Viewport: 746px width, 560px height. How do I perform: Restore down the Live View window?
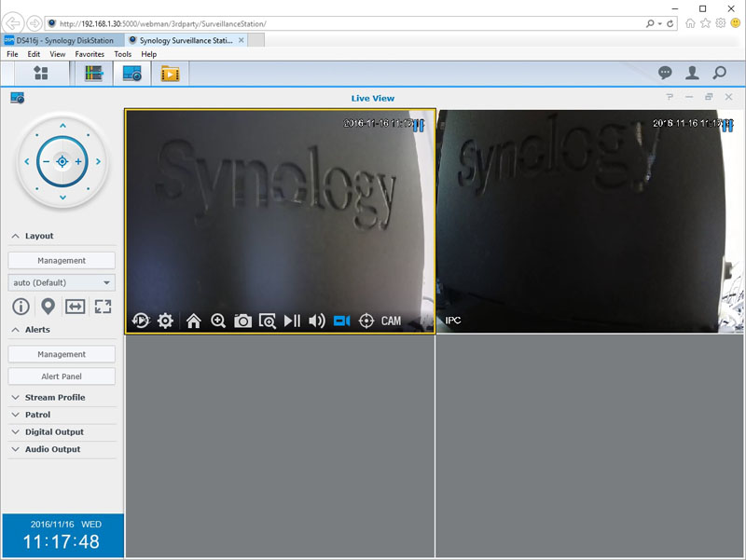point(709,97)
